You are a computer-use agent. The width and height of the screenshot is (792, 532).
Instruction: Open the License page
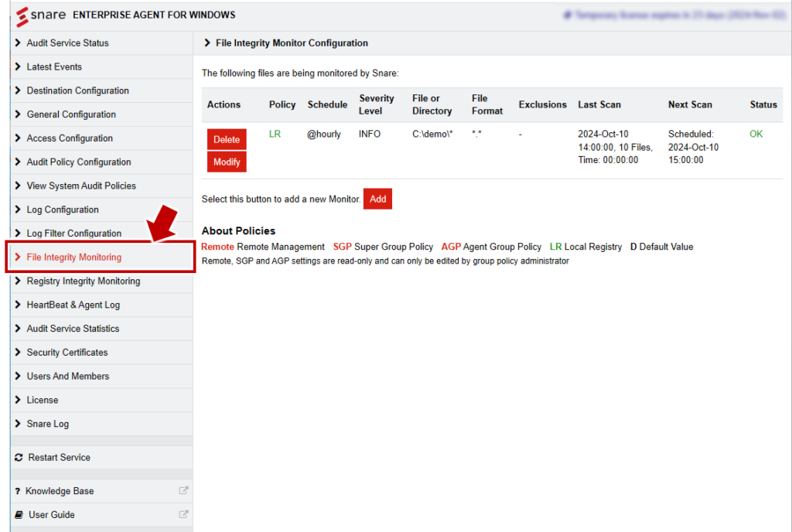coord(101,400)
